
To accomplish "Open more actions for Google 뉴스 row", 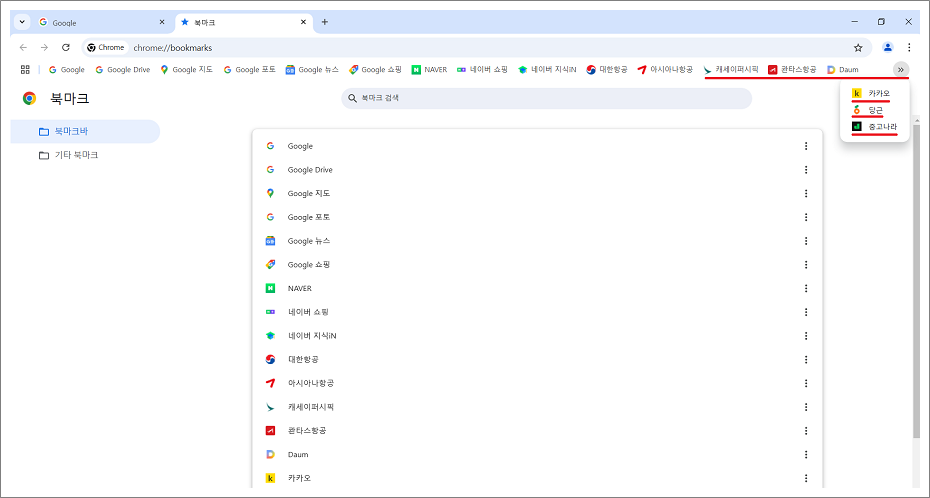I will (805, 241).
